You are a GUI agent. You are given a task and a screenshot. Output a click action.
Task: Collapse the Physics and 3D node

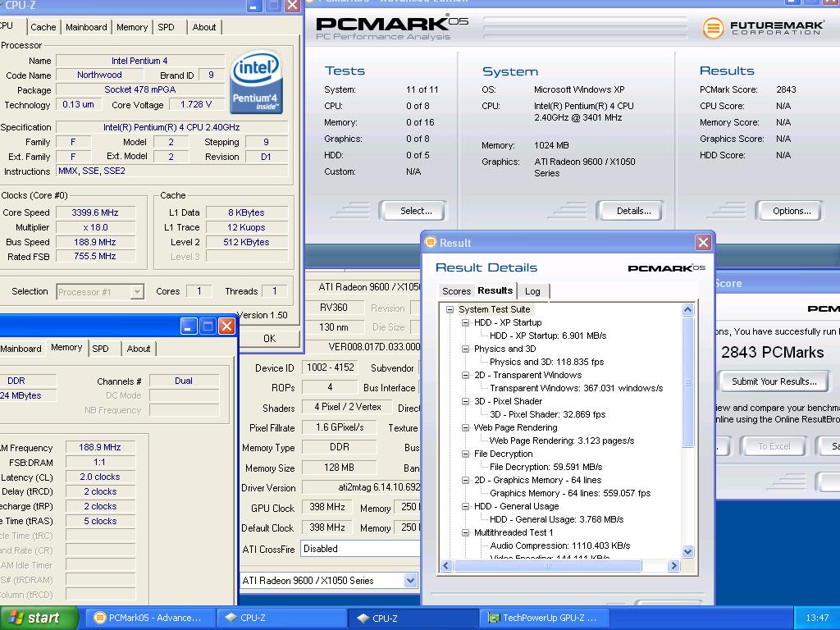[x=466, y=349]
